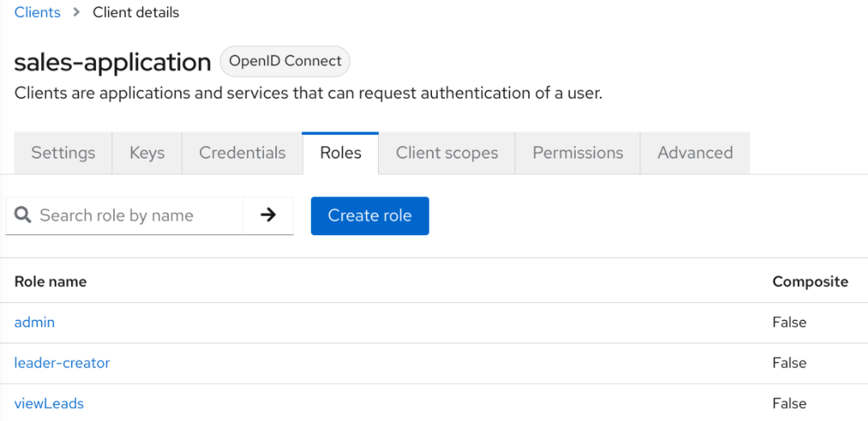868x421 pixels.
Task: Focus the Search role by name field
Action: [133, 216]
